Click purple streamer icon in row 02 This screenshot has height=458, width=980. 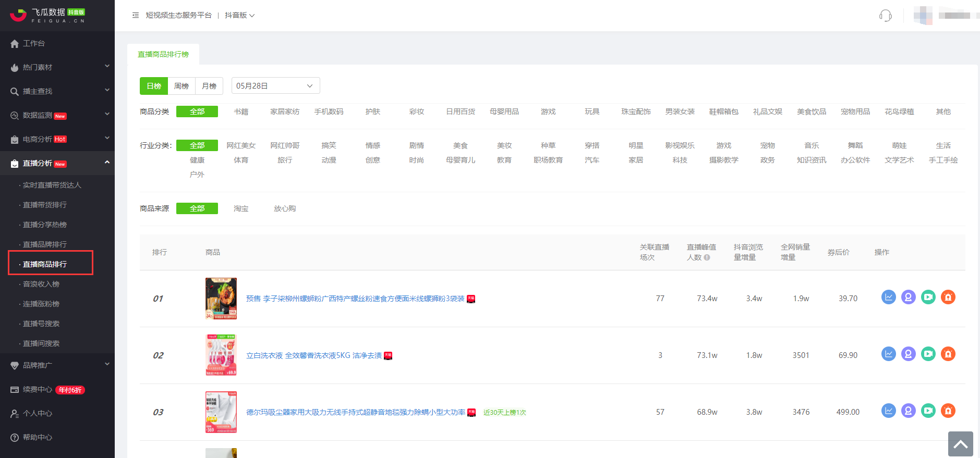(x=908, y=354)
